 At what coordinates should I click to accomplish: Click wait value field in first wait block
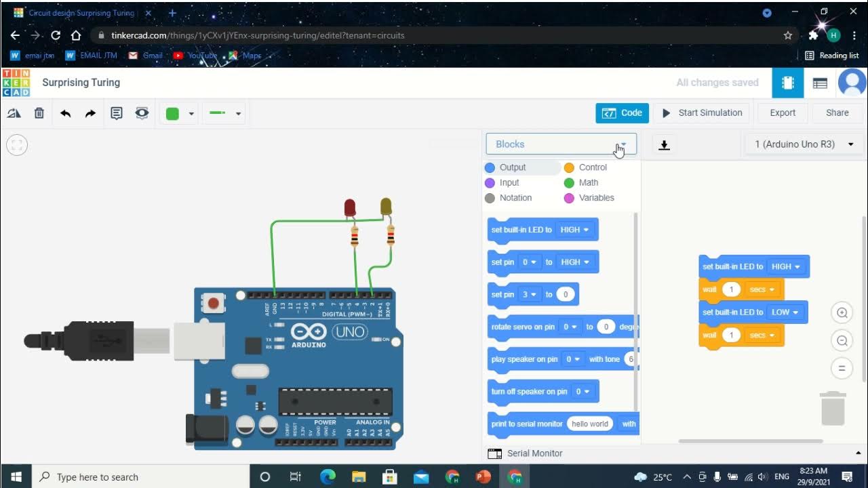[x=730, y=289]
